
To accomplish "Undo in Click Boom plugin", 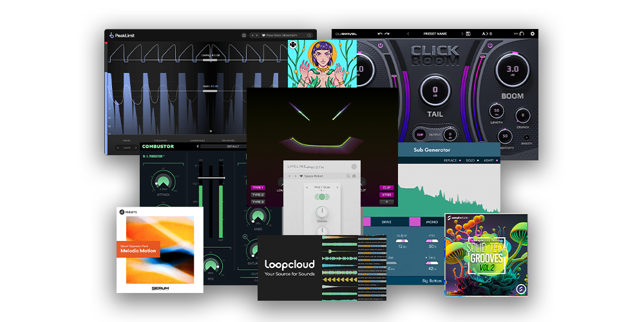I will 380,33.
